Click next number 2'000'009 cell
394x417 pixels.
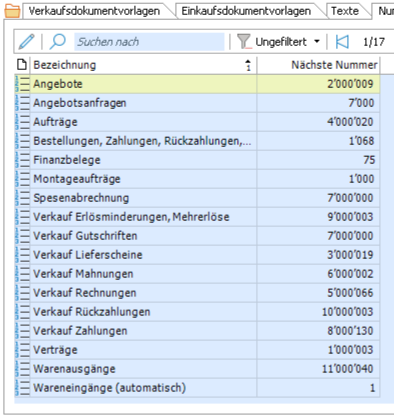[318, 84]
